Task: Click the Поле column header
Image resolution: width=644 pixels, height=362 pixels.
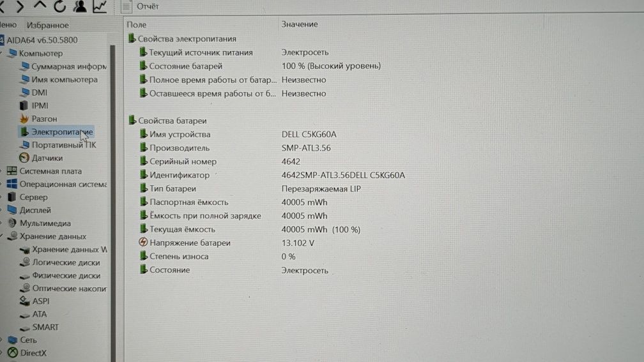Action: click(136, 25)
